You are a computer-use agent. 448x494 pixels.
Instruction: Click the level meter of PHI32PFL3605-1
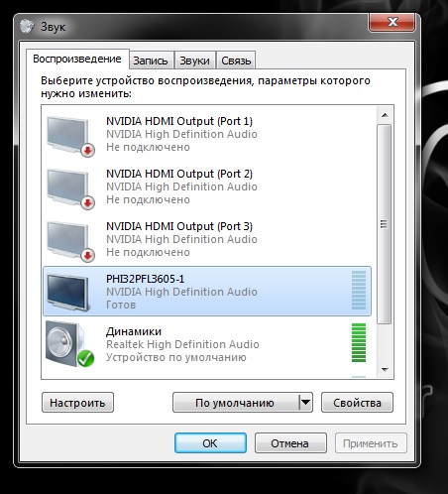pyautogui.click(x=359, y=290)
